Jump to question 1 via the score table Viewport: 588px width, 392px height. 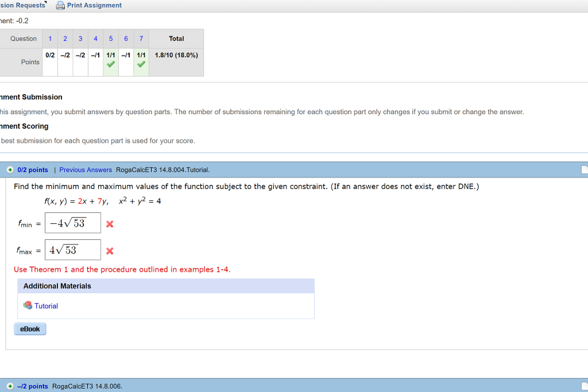coord(50,38)
